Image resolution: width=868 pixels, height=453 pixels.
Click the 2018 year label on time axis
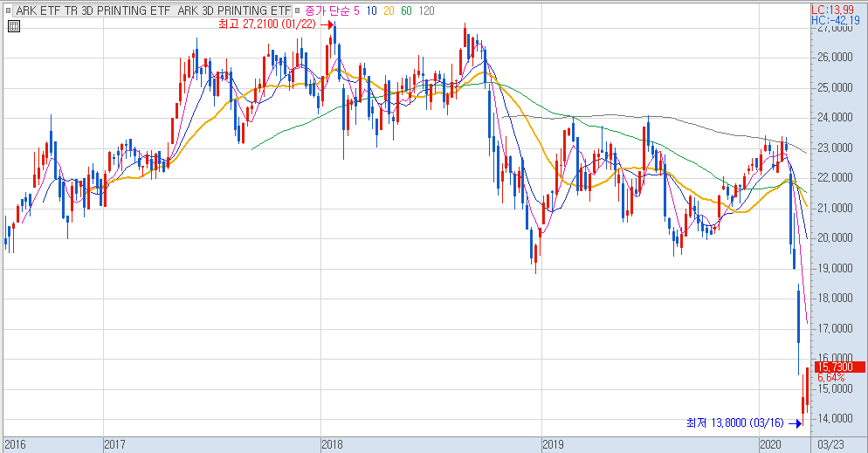(x=333, y=444)
